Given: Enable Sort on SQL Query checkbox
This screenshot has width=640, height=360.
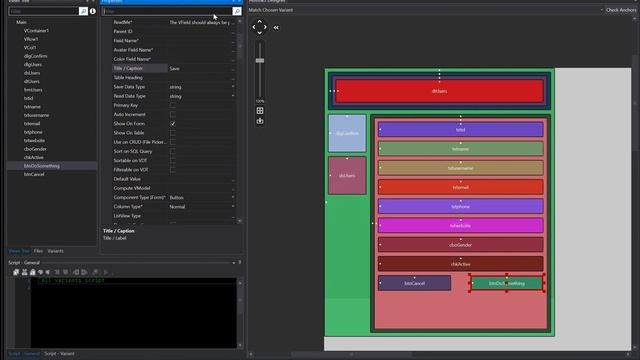Looking at the screenshot, I should 173,151.
